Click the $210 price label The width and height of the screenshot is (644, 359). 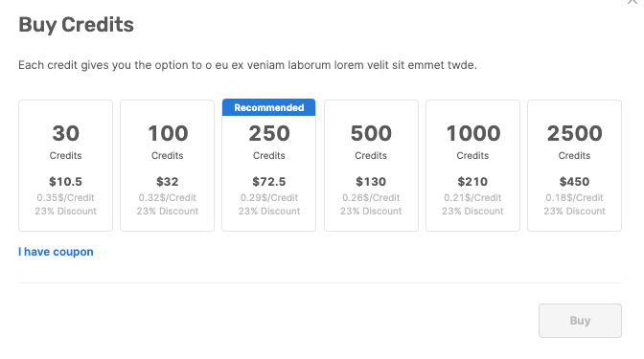click(472, 181)
